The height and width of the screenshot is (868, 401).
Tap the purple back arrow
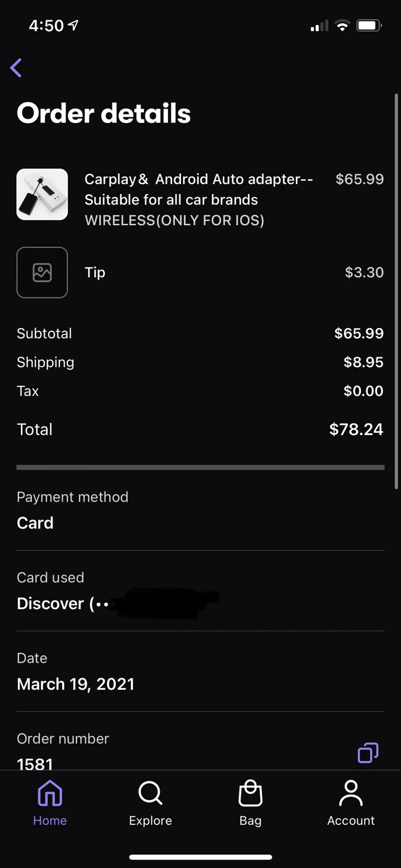pyautogui.click(x=16, y=68)
